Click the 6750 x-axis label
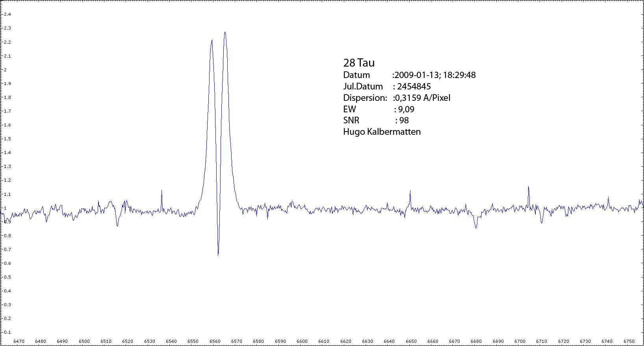This screenshot has height=346, width=644. [x=629, y=341]
